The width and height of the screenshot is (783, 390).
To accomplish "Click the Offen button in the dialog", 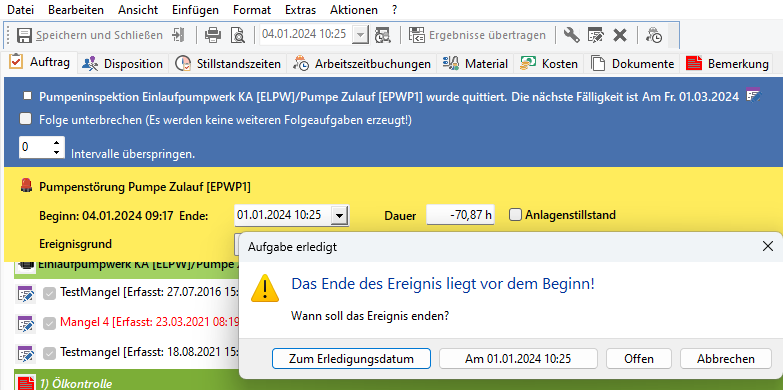I will tap(639, 359).
